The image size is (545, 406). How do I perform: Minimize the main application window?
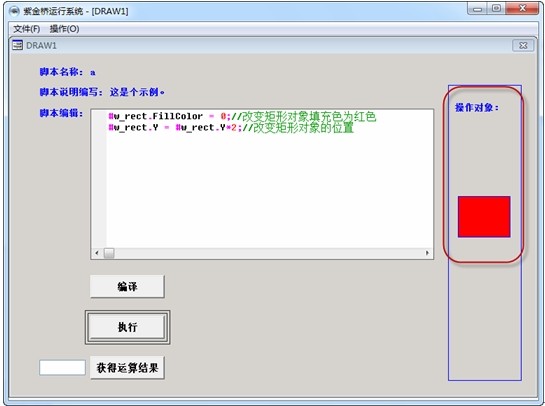tap(478, 8)
